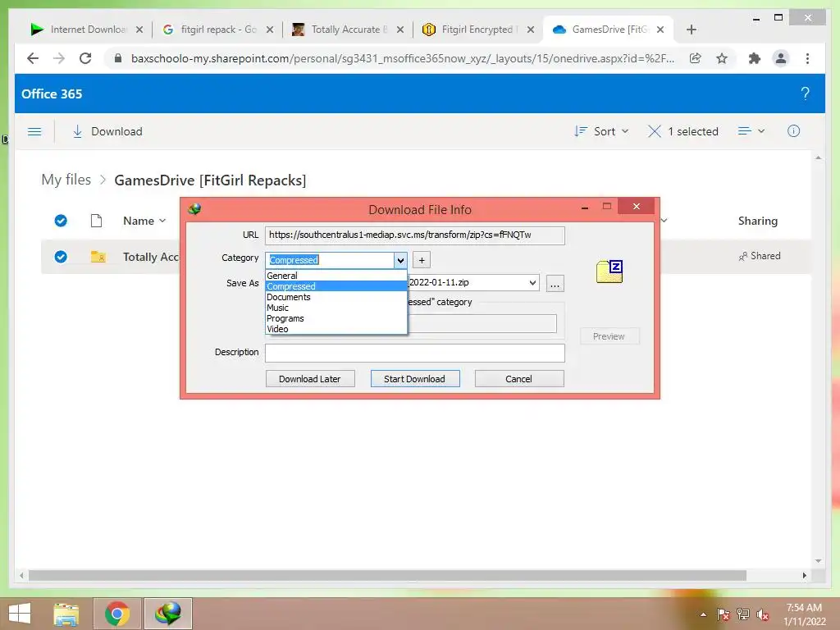Click the Office 365 help question mark

(x=805, y=94)
